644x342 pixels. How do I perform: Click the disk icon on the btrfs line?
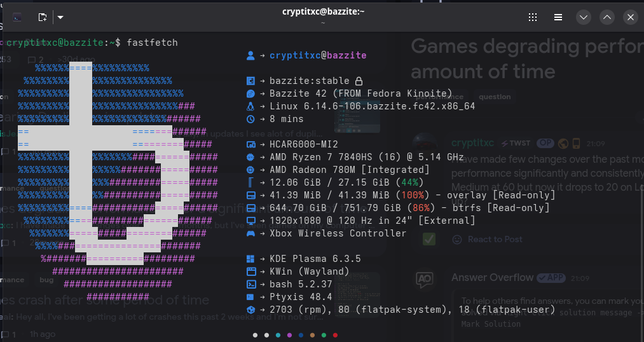click(250, 208)
